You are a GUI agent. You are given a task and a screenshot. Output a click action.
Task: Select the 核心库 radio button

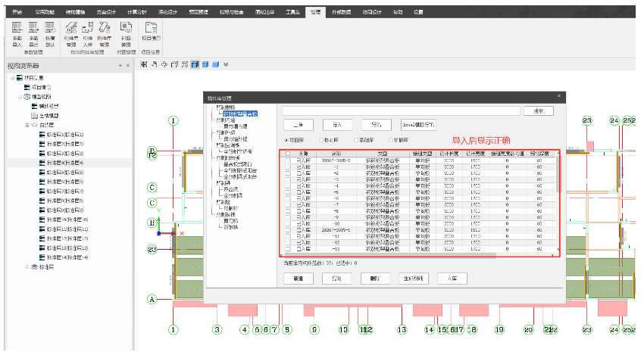[x=321, y=140]
